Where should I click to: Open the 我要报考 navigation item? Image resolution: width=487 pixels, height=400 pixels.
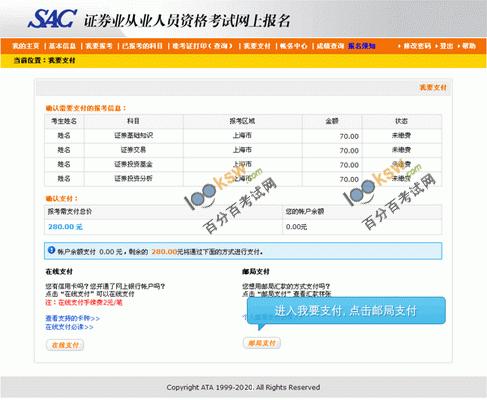coord(99,46)
